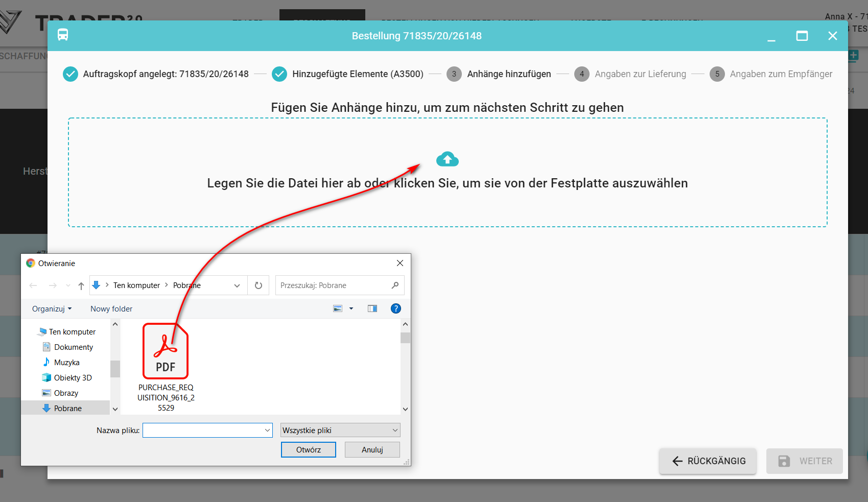The image size is (868, 502).
Task: Click the search magnifier in Pobrane search
Action: tap(395, 285)
